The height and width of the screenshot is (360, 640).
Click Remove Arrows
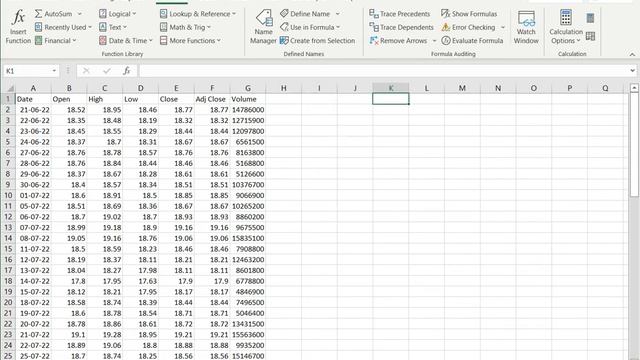398,41
